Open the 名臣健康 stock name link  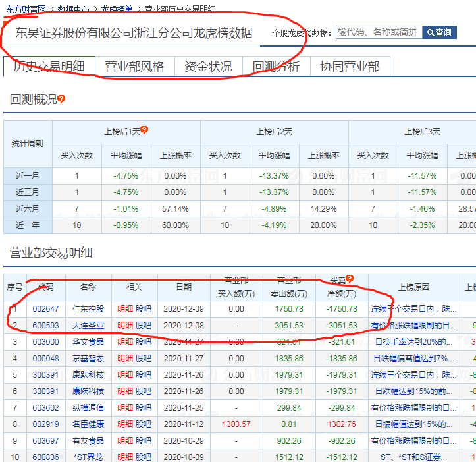[x=88, y=424]
